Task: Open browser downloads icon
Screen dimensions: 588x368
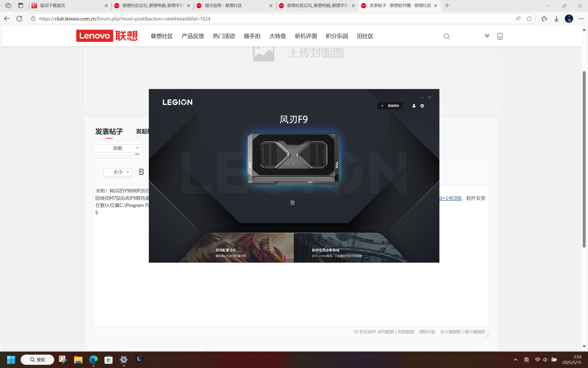Action: tap(556, 18)
